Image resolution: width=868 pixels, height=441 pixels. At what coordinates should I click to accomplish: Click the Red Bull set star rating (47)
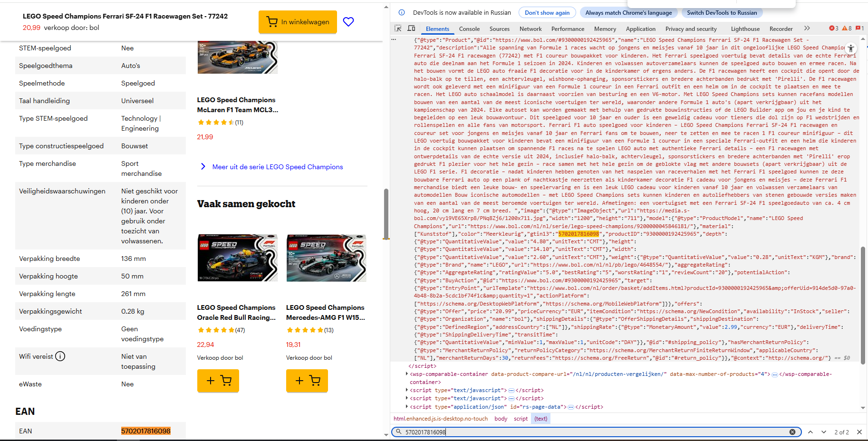221,330
